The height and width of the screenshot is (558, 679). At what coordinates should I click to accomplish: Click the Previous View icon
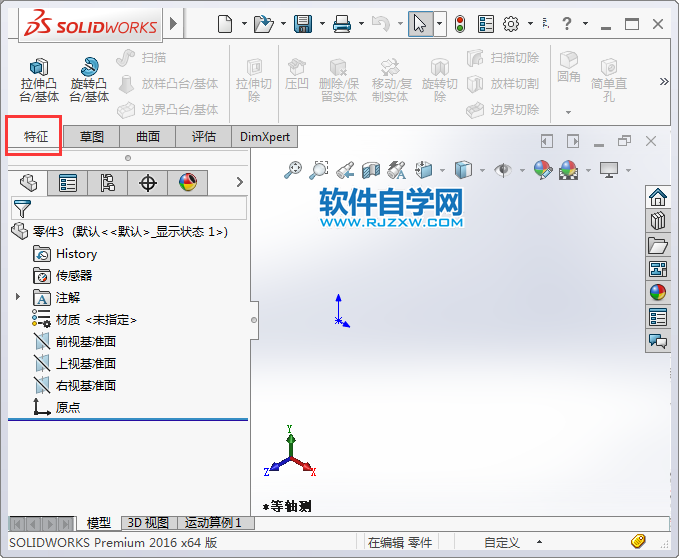pyautogui.click(x=345, y=170)
